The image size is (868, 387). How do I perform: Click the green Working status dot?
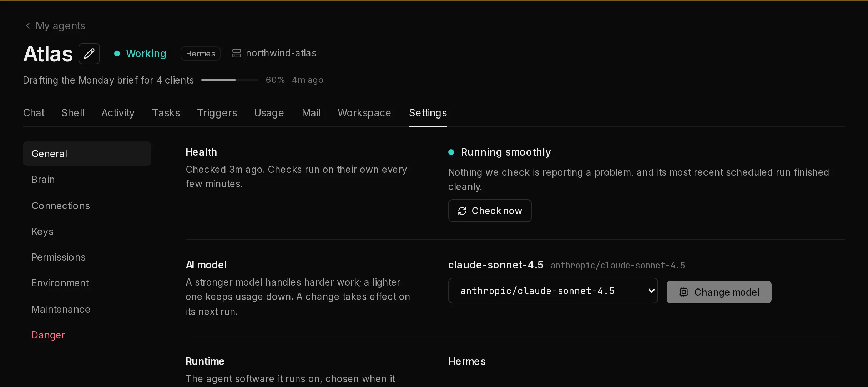(117, 54)
